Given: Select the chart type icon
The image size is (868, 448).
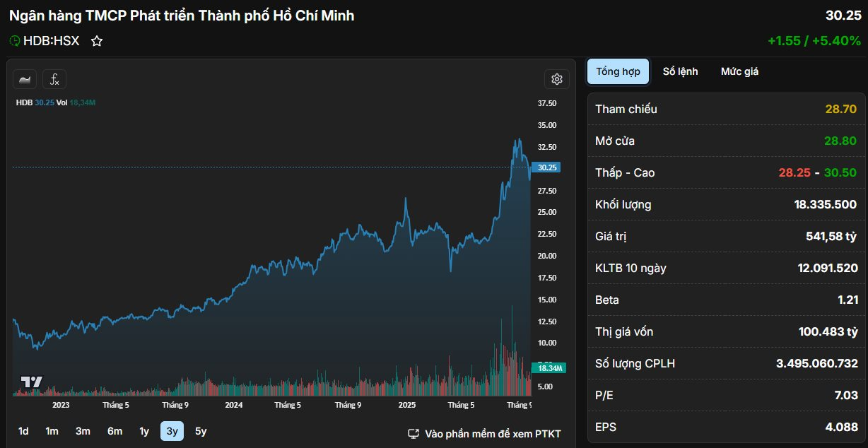Looking at the screenshot, I should pos(25,79).
